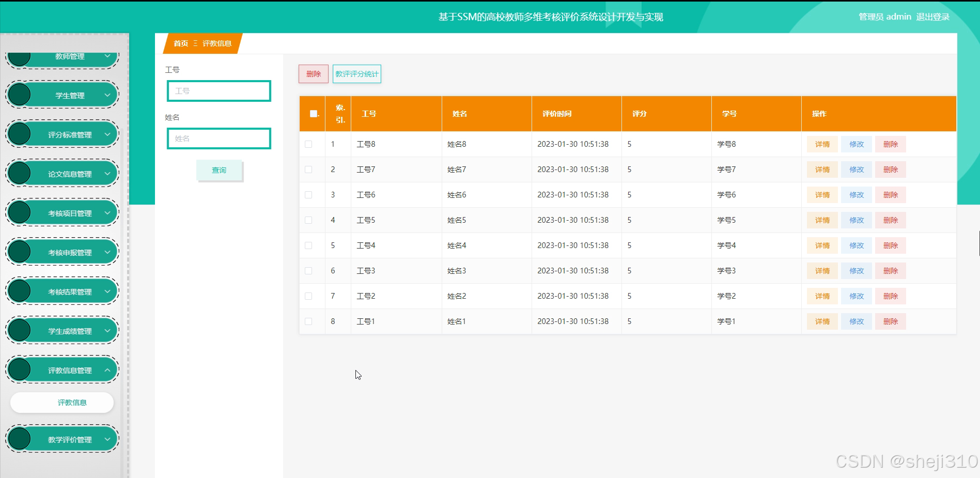Check the checkbox for row 工号8
980x478 pixels.
point(308,144)
